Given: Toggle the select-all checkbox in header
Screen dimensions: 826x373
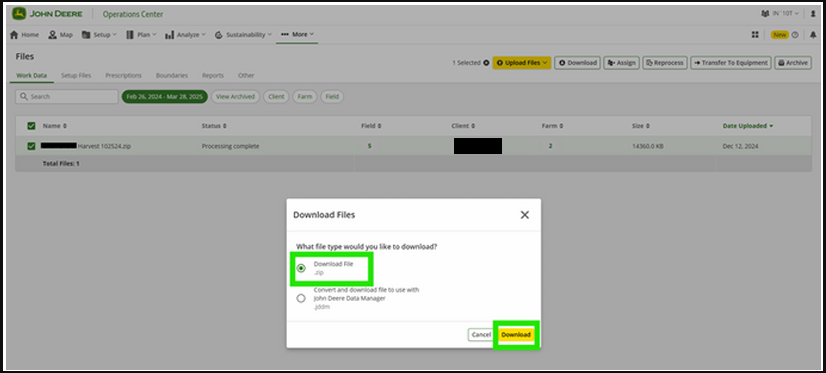Looking at the screenshot, I should (31, 126).
